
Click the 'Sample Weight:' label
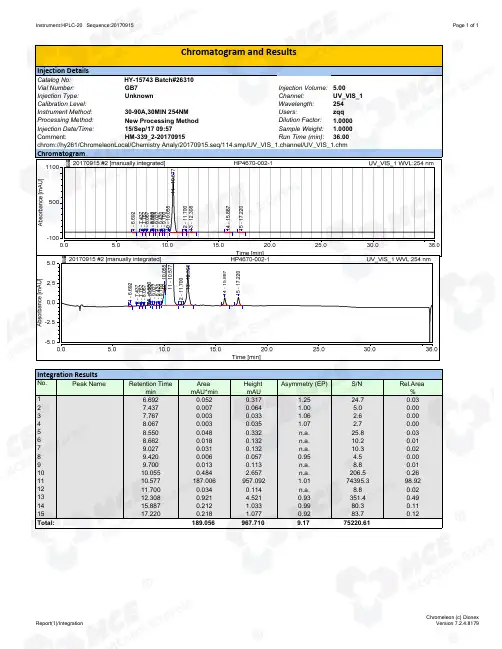coord(300,129)
